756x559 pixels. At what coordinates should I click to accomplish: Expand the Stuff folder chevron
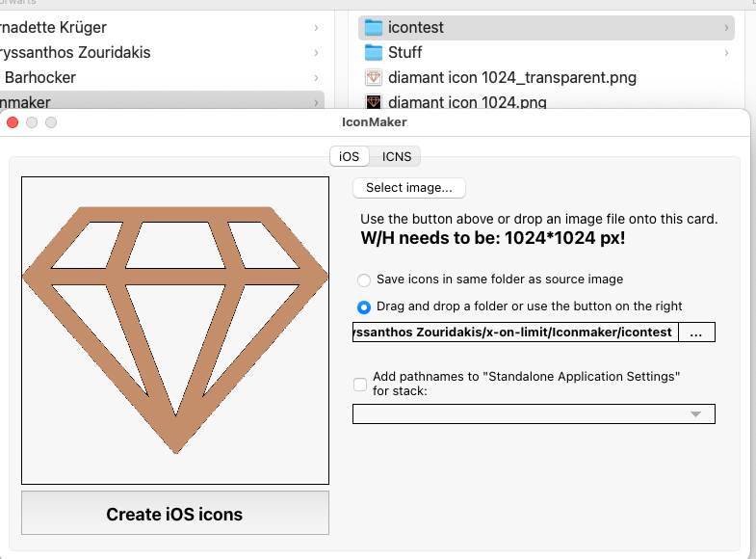725,53
